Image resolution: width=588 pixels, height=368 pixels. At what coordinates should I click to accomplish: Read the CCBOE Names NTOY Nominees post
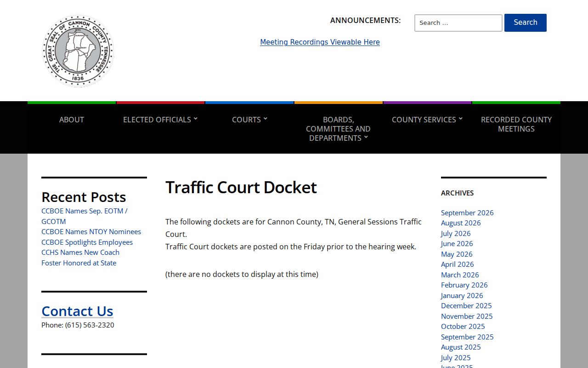91,232
